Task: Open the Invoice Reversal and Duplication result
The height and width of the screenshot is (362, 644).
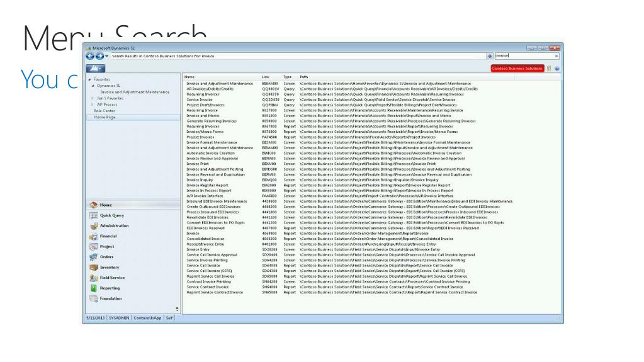Action: tap(216, 174)
